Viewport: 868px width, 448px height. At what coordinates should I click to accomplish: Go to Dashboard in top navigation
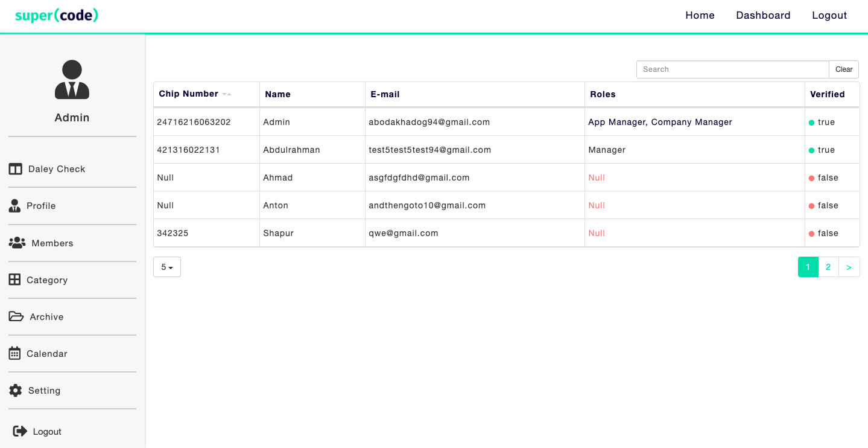point(763,16)
